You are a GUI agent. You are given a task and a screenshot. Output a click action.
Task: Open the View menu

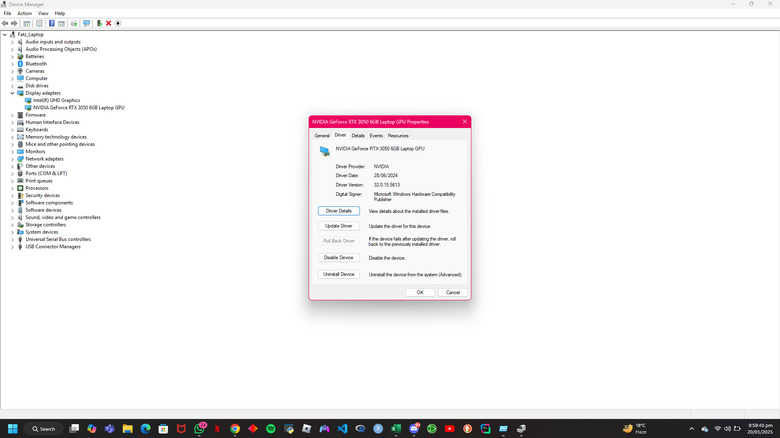(x=43, y=13)
